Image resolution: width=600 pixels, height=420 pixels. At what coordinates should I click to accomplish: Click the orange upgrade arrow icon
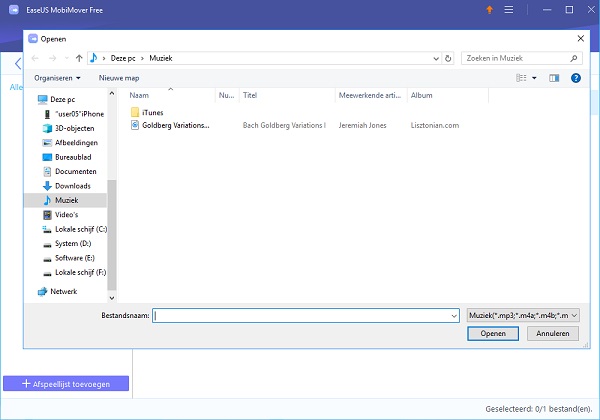(x=489, y=11)
